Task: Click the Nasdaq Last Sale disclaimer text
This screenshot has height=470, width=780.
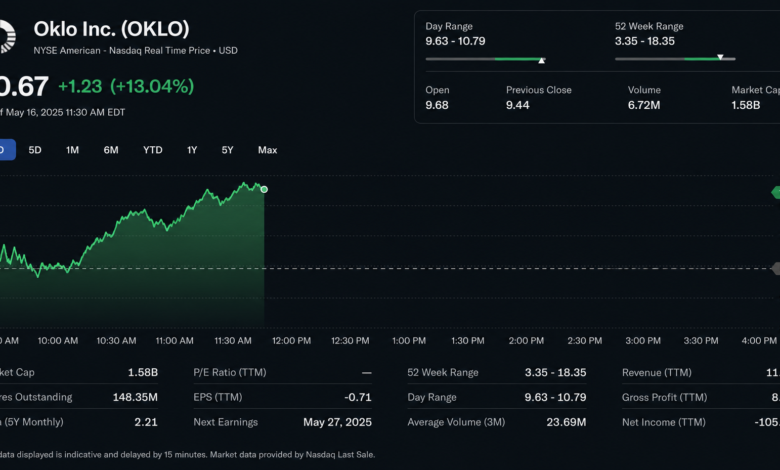Action: click(187, 455)
